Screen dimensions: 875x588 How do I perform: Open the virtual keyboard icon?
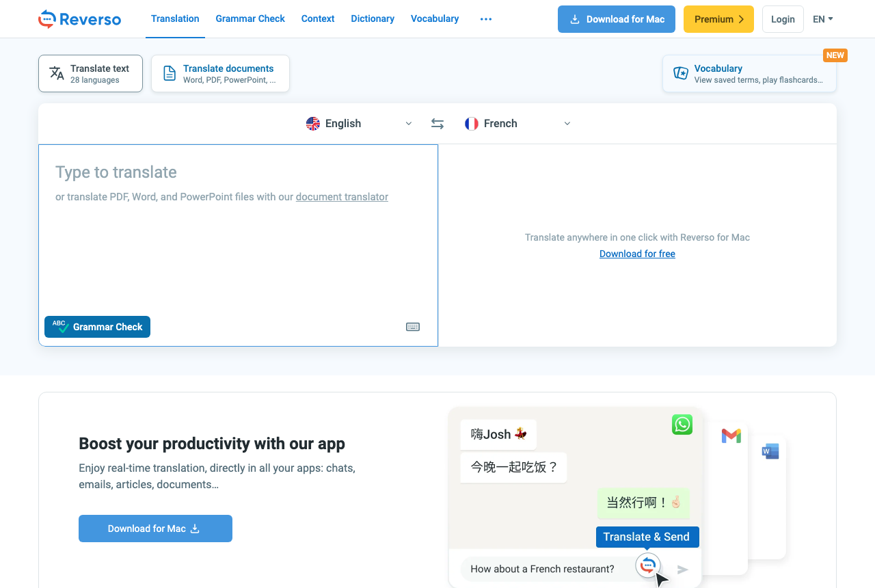coord(413,327)
